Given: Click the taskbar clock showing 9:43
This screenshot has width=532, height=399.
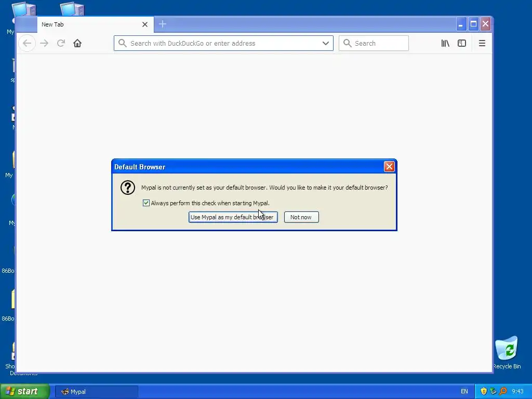Looking at the screenshot, I should click(x=518, y=391).
